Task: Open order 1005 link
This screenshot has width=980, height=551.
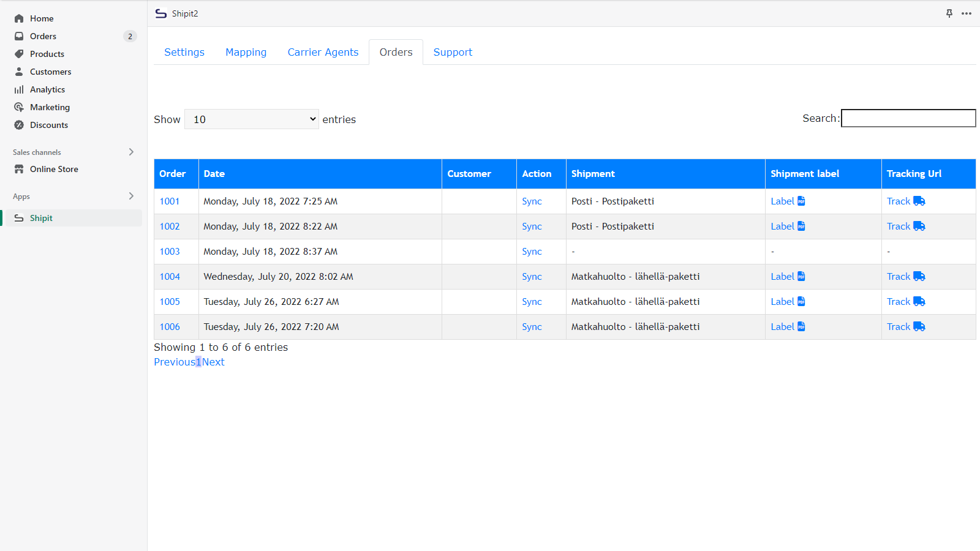Action: point(170,302)
